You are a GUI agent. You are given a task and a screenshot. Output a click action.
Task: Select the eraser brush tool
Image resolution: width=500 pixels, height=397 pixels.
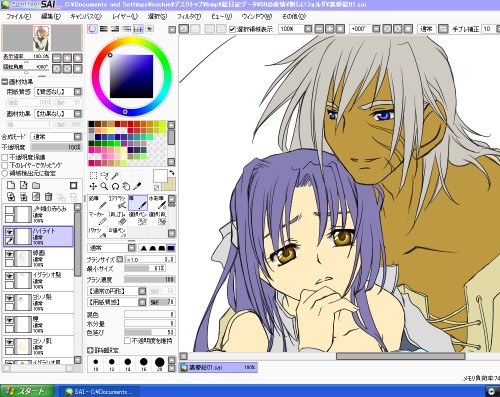pos(117,219)
